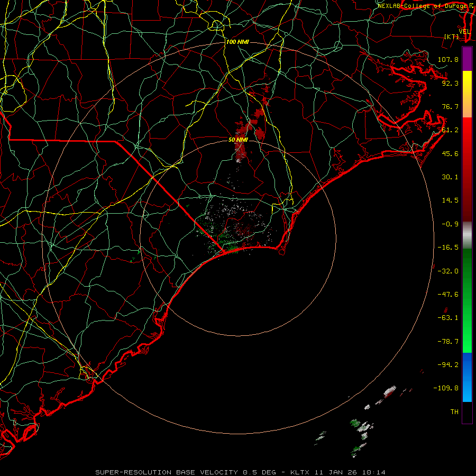Click the purple segment of the velocity color bar

point(467,59)
